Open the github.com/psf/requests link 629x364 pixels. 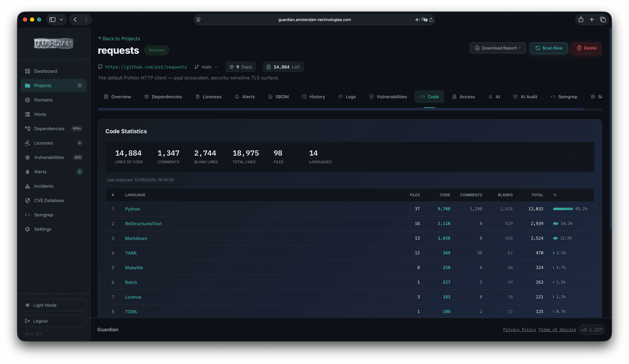tap(146, 67)
